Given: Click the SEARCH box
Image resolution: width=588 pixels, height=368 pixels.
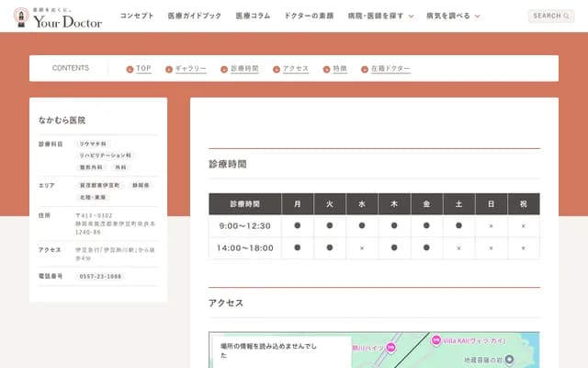Looking at the screenshot, I should point(550,16).
